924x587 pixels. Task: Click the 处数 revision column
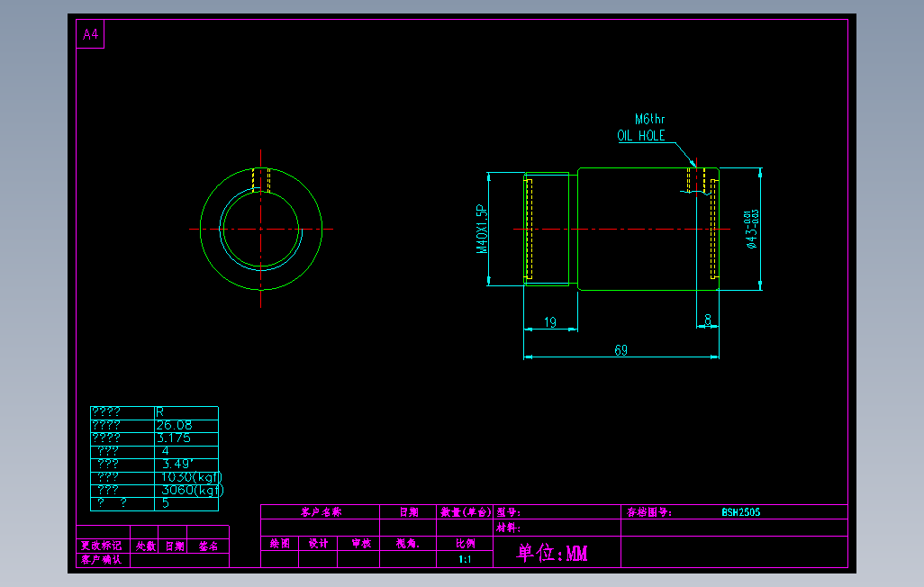pos(146,546)
